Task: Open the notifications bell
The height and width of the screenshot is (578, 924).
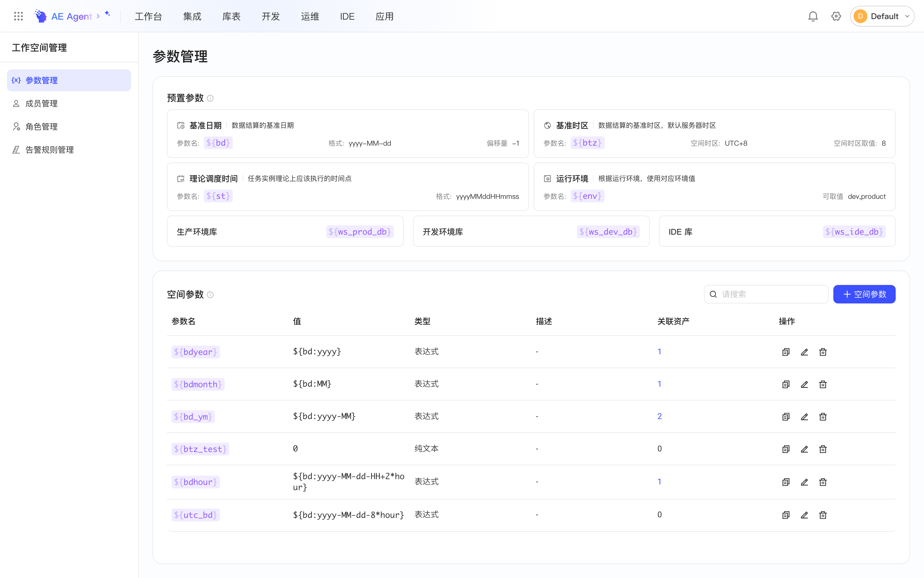Action: point(813,16)
